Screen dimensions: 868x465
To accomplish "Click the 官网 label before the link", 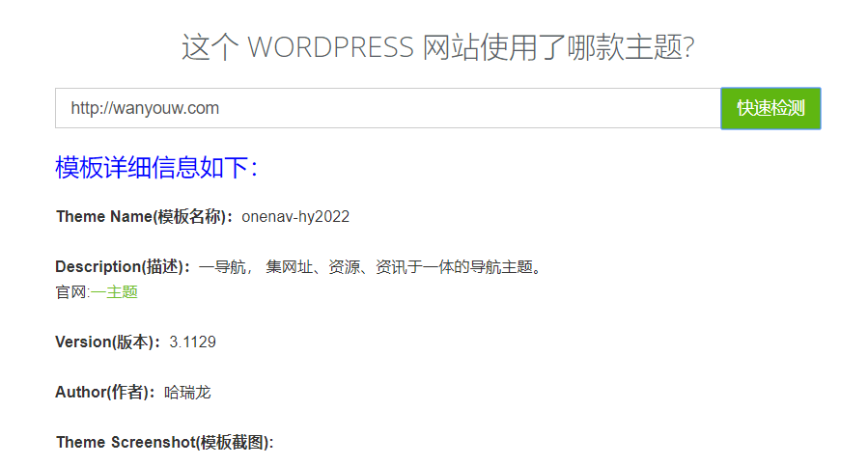I will [70, 291].
